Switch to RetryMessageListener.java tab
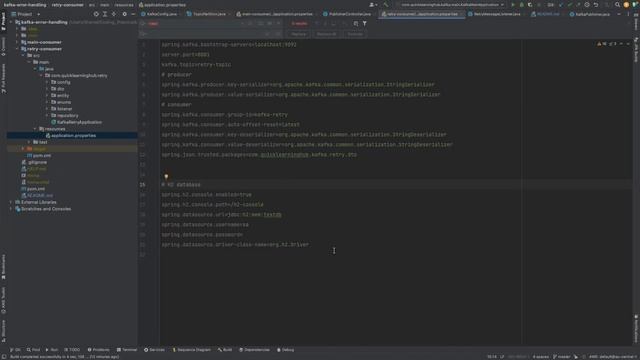The width and height of the screenshot is (640, 360). (495, 14)
